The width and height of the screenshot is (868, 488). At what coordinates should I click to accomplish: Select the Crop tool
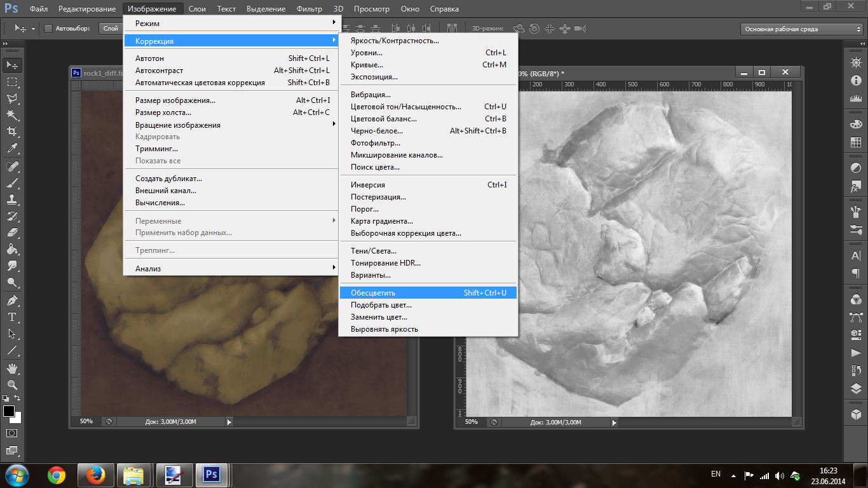11,132
